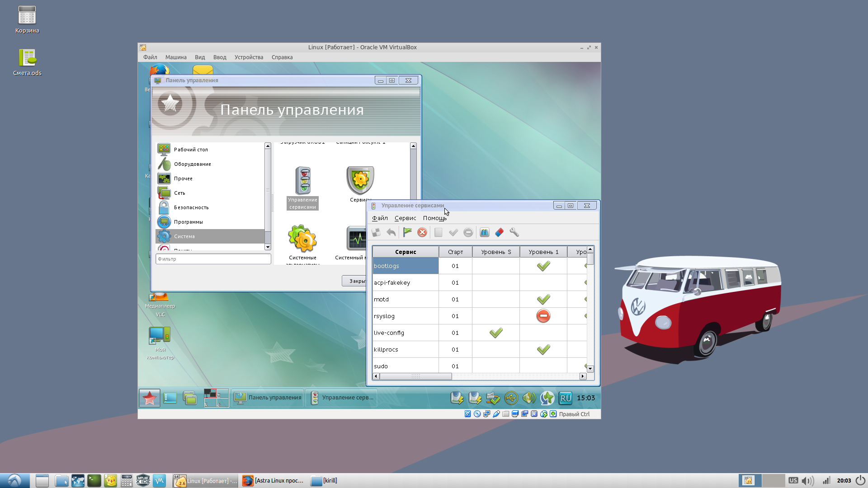Click the green flag start service icon
This screenshot has height=488, width=868.
(407, 232)
